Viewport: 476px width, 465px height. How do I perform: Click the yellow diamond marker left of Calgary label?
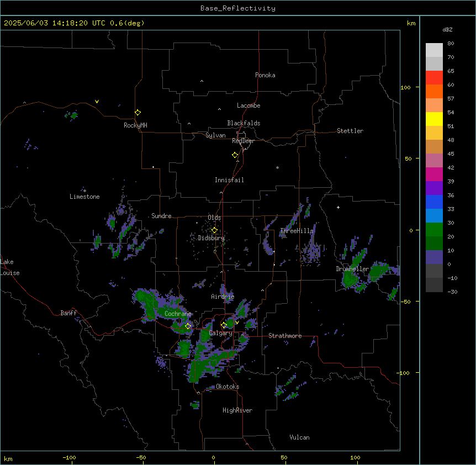click(224, 325)
